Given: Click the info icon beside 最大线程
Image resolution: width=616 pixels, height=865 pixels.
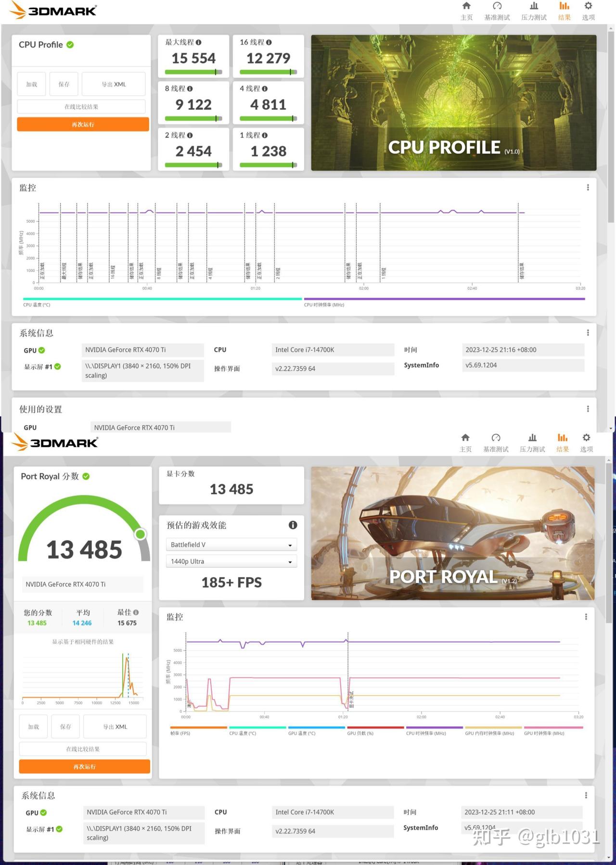Looking at the screenshot, I should [199, 42].
